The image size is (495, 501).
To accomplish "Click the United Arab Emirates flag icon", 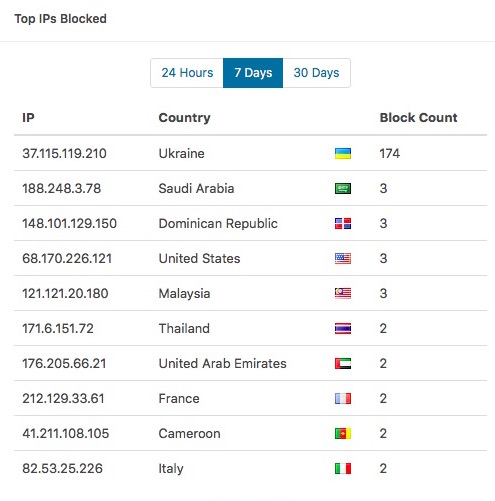I will click(x=343, y=364).
